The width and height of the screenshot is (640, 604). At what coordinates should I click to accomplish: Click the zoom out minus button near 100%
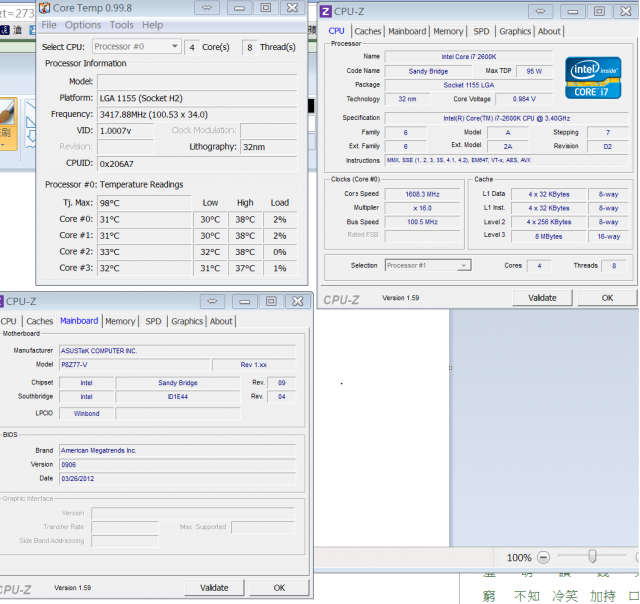pyautogui.click(x=543, y=557)
